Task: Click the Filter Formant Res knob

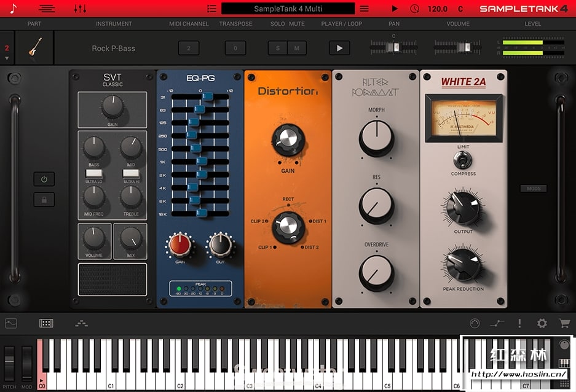Action: coord(377,205)
